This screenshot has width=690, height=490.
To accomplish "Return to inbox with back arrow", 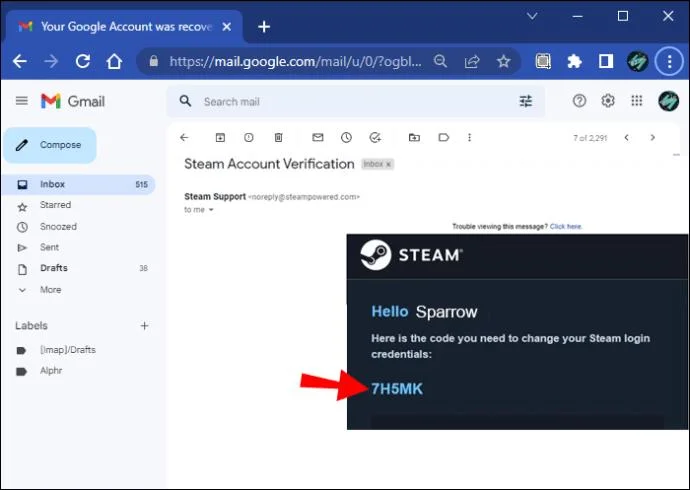I will [x=184, y=138].
